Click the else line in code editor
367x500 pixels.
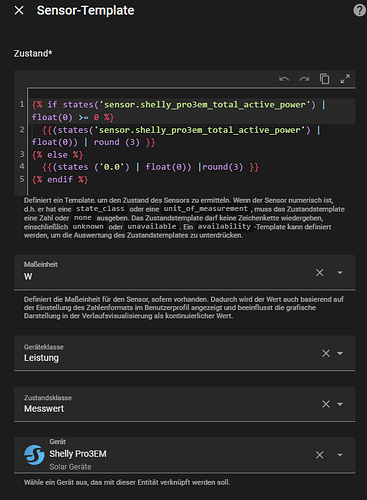(x=57, y=155)
